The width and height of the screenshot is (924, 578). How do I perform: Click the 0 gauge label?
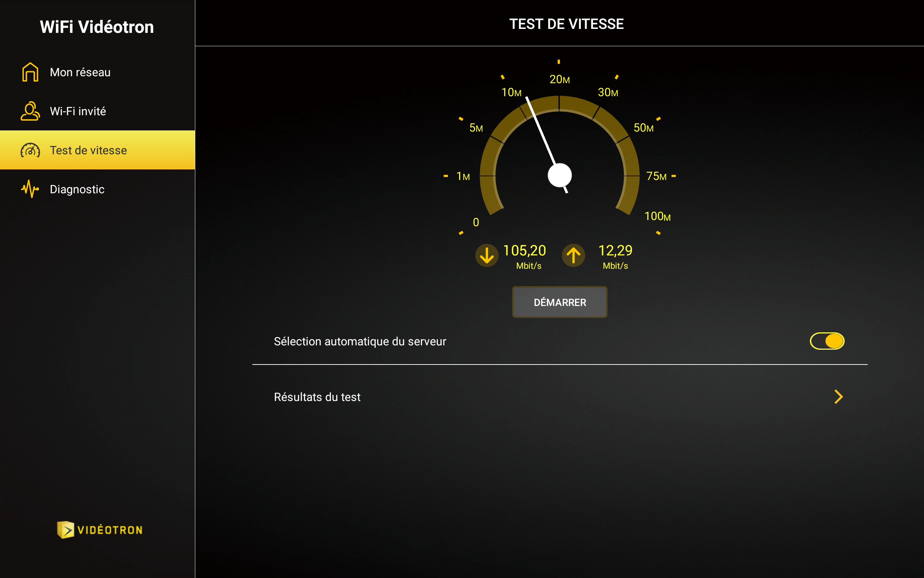coord(476,223)
